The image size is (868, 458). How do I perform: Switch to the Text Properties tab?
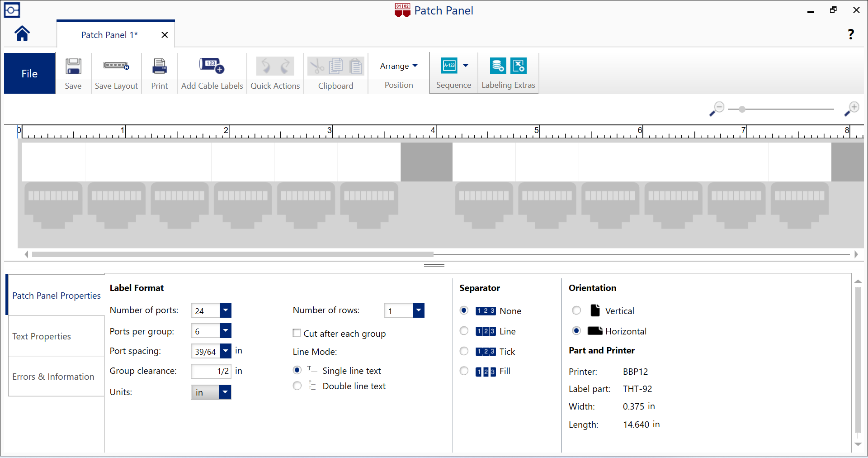tap(42, 336)
